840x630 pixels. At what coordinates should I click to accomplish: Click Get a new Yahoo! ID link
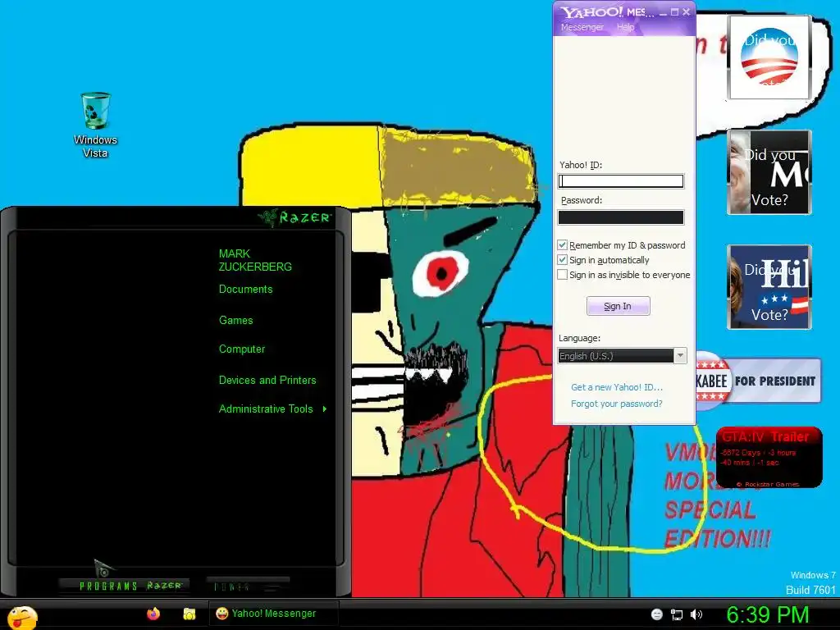tap(617, 387)
